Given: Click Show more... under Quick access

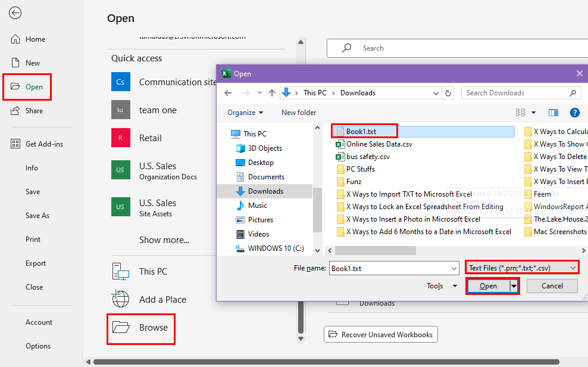Looking at the screenshot, I should (x=164, y=240).
